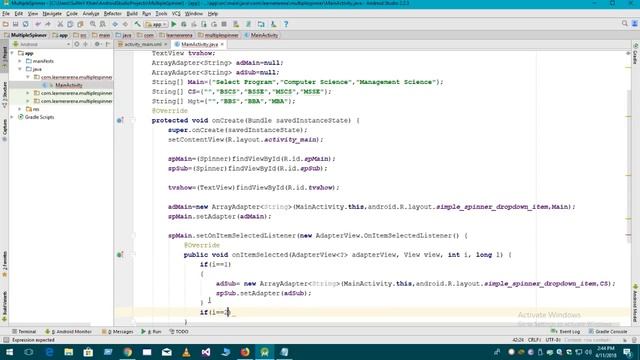Collapse the app module tree node
640x360 pixels.
click(x=12, y=53)
